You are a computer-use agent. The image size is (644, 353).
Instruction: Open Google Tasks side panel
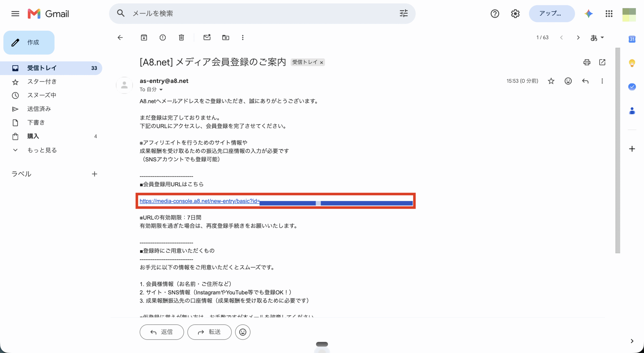(x=632, y=87)
